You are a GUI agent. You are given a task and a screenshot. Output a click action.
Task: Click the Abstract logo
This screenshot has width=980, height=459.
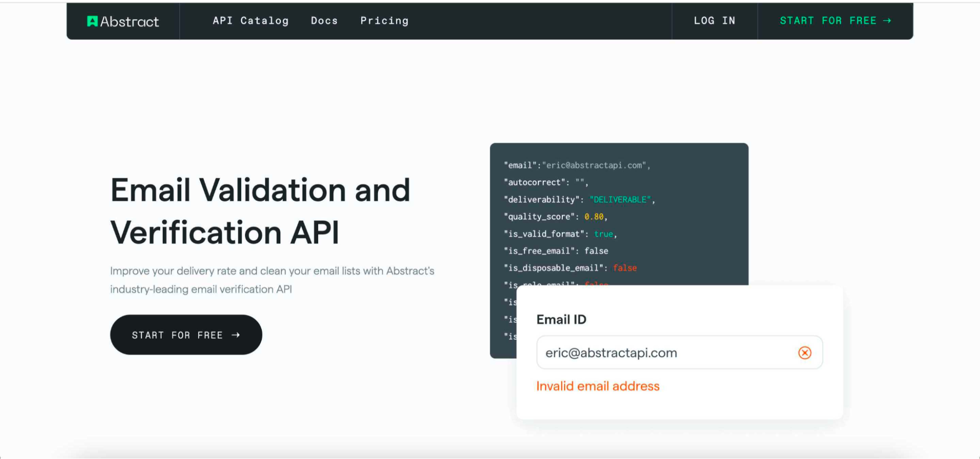pyautogui.click(x=123, y=21)
